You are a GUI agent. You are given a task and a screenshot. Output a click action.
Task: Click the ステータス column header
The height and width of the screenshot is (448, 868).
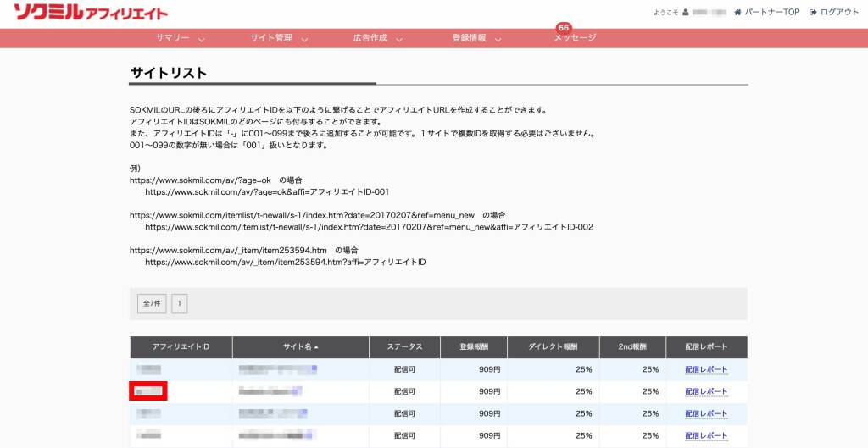click(x=404, y=346)
